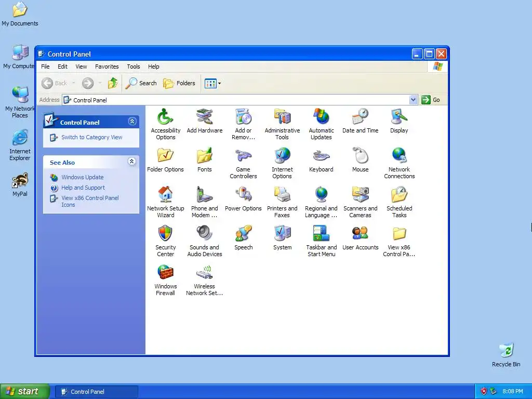The width and height of the screenshot is (532, 399).
Task: Expand the Back button history arrow
Action: 73,83
